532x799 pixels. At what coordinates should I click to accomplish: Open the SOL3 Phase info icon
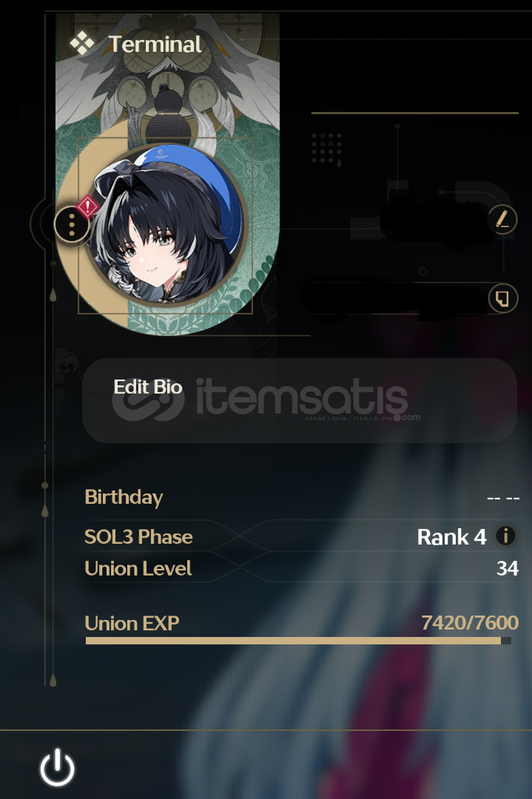(505, 536)
